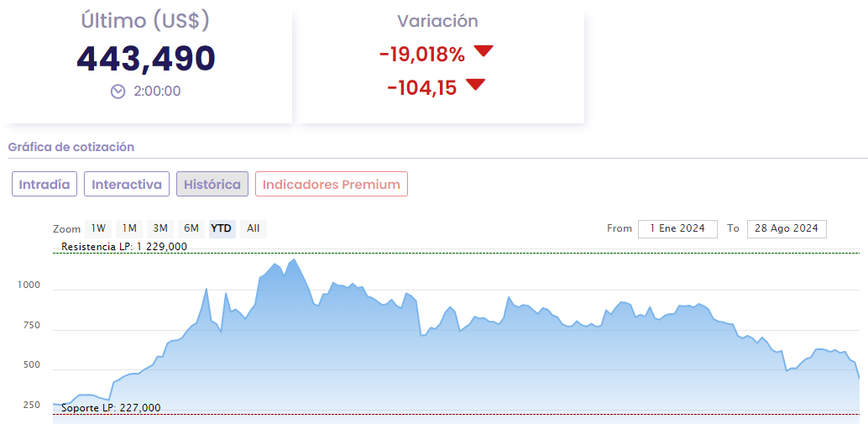This screenshot has width=868, height=424.
Task: Select the Histórica chart tab
Action: 212,184
